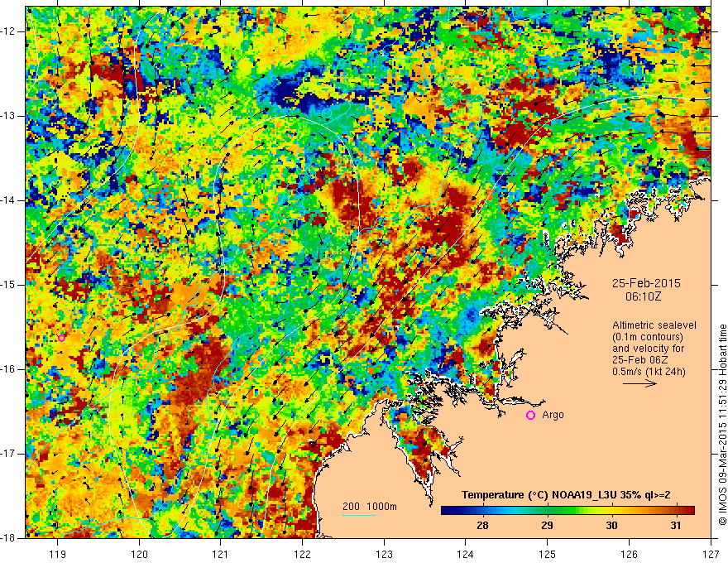Click longitude axis label '123'
The width and height of the screenshot is (728, 563).
click(384, 554)
